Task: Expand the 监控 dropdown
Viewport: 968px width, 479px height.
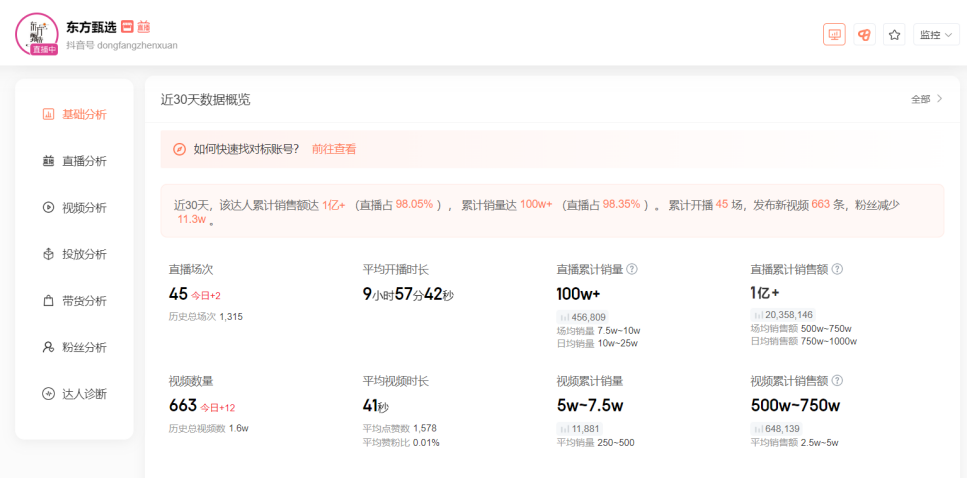Action: [936, 35]
